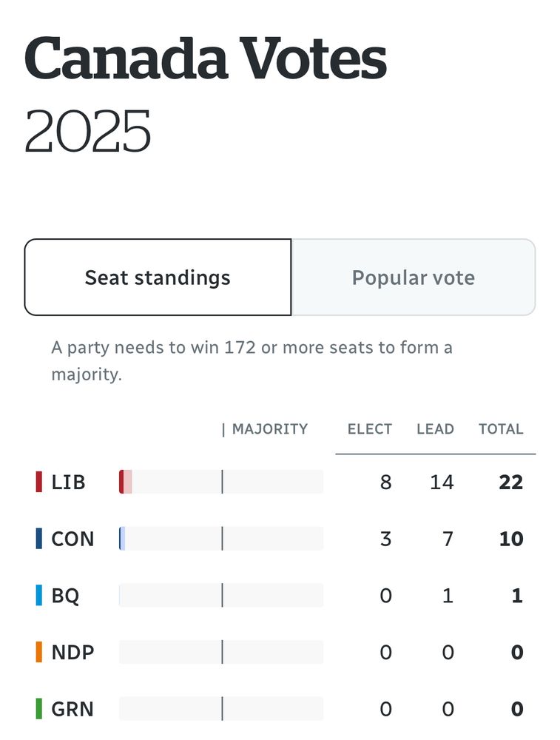Viewport: 560px width, 740px height.
Task: Click the red LIB party color marker
Action: click(x=38, y=482)
